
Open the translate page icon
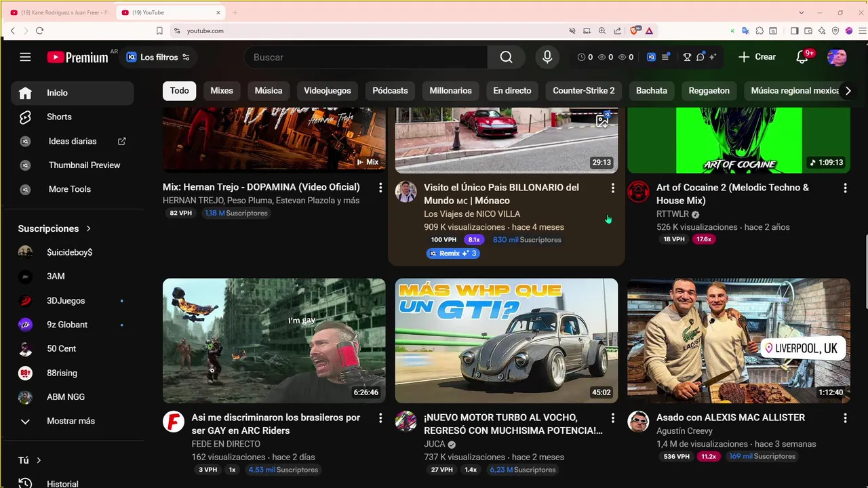(745, 30)
